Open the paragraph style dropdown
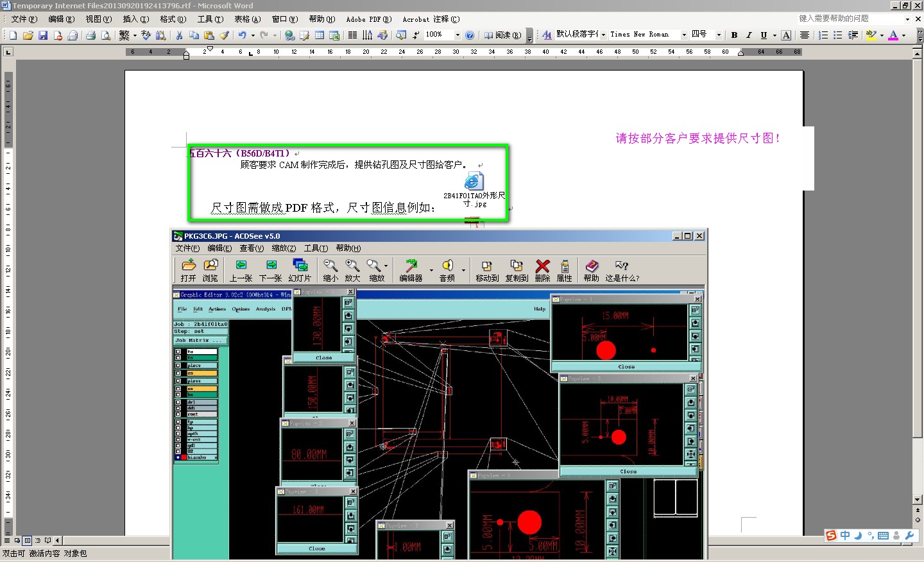 pos(603,35)
